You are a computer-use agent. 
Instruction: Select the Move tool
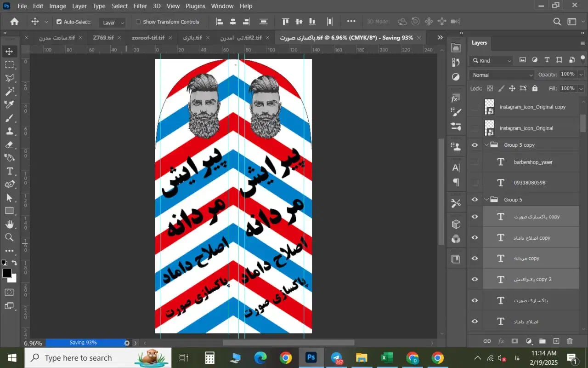[x=9, y=51]
